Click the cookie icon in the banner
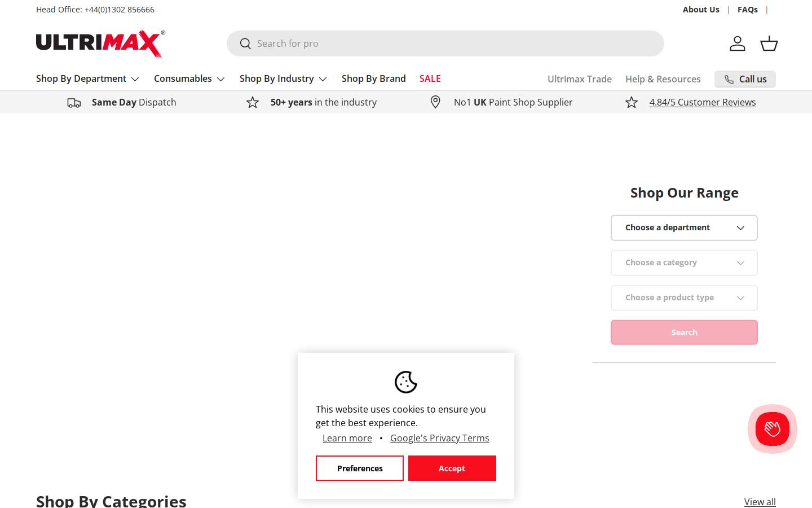The height and width of the screenshot is (508, 812). [406, 382]
